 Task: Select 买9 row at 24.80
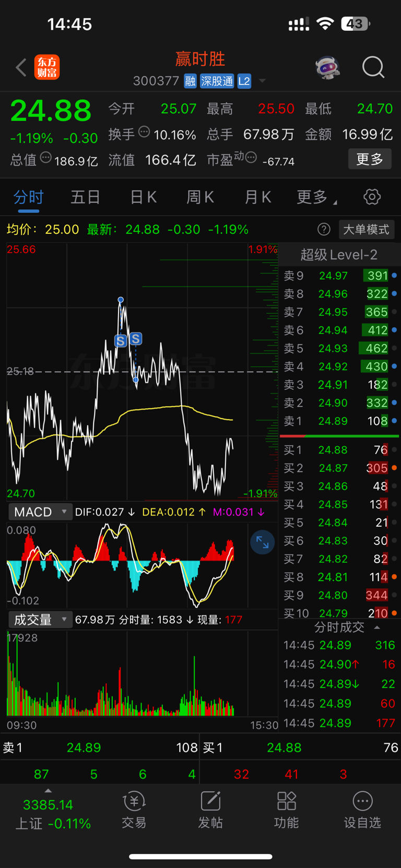340,595
